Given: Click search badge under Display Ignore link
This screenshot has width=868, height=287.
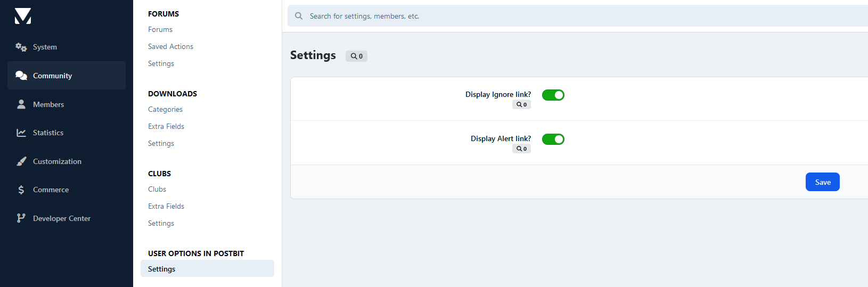Looking at the screenshot, I should [521, 105].
